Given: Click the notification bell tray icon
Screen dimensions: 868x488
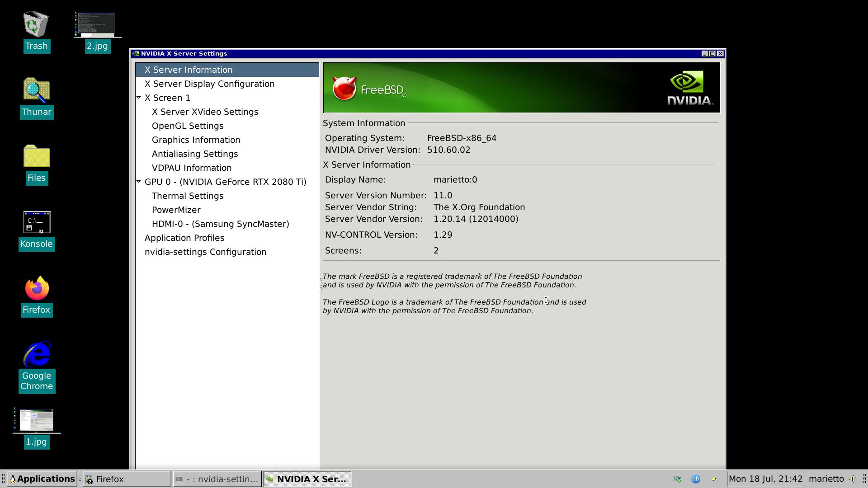Looking at the screenshot, I should (x=714, y=479).
